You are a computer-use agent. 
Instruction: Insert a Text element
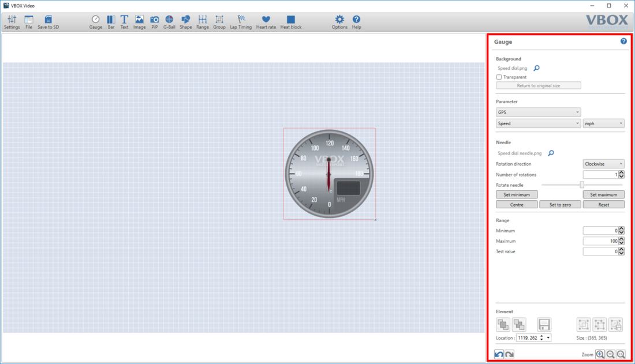[124, 22]
